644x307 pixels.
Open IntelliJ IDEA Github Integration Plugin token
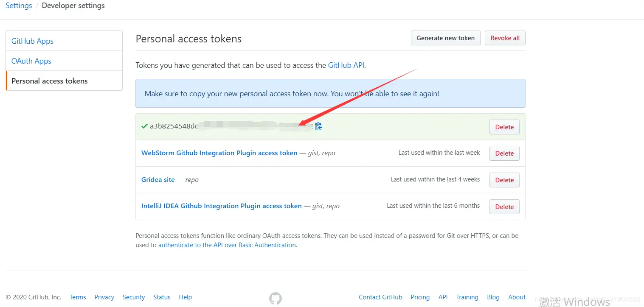222,206
